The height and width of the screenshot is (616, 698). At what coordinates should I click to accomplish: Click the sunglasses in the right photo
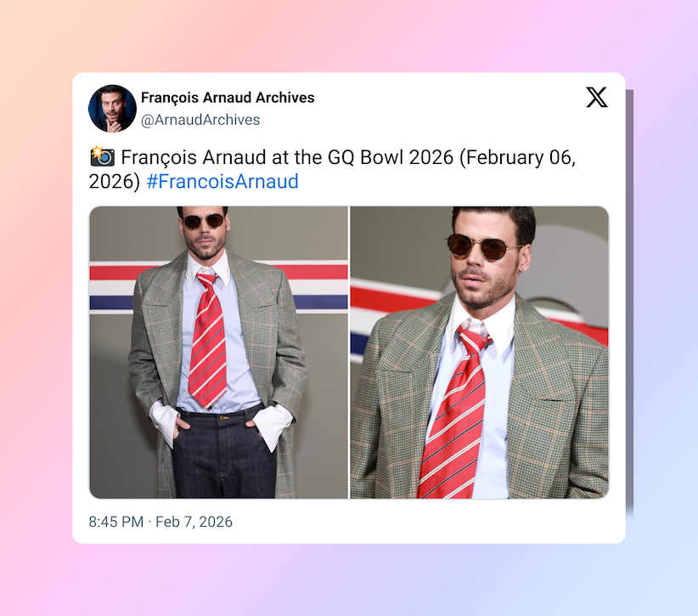point(484,247)
